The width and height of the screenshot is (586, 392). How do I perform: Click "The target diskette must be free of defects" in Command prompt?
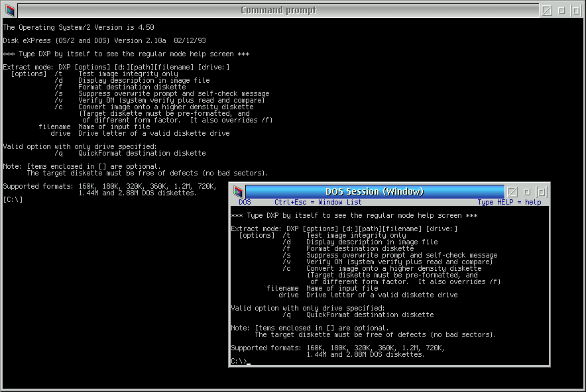tap(148, 173)
